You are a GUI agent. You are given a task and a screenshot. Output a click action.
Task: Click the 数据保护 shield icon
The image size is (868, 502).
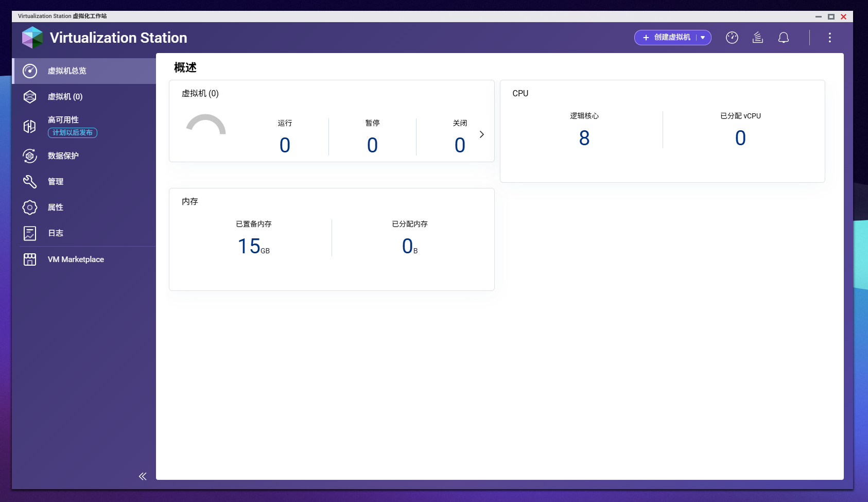click(30, 155)
